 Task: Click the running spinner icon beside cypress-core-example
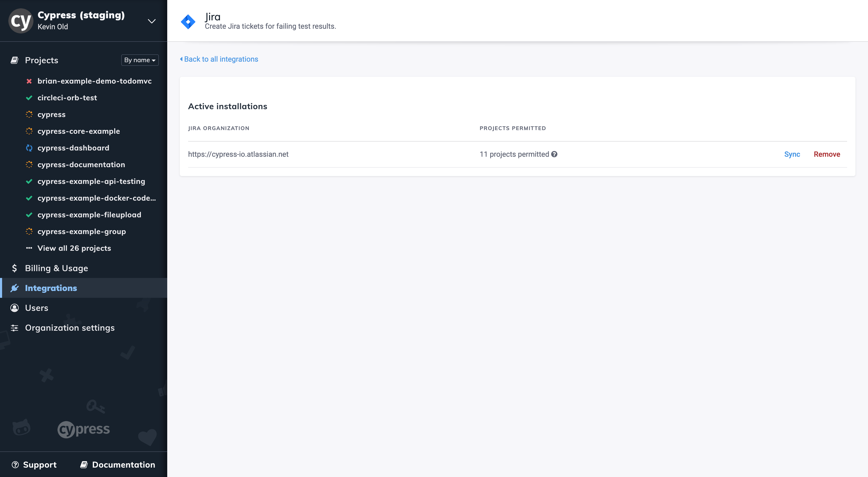(29, 131)
